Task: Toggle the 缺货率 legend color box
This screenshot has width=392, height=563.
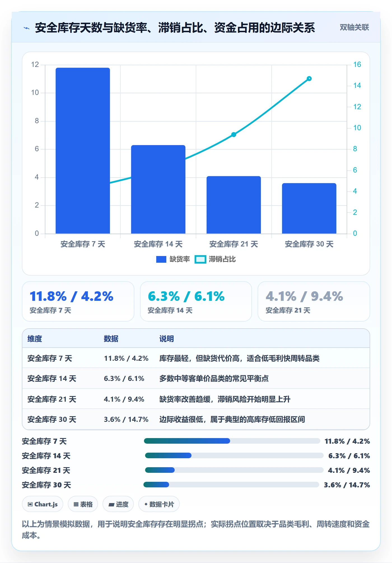Action: (161, 259)
